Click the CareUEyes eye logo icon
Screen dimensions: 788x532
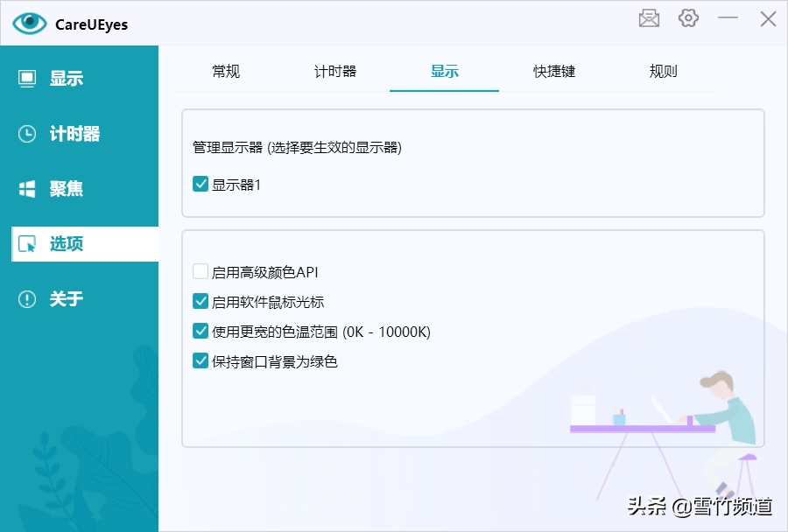point(29,24)
